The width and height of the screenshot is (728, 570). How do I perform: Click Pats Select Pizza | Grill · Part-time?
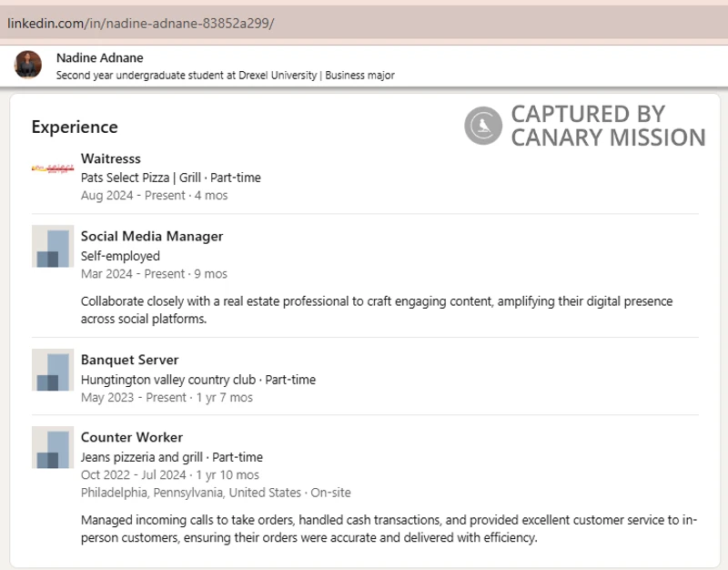(x=171, y=178)
